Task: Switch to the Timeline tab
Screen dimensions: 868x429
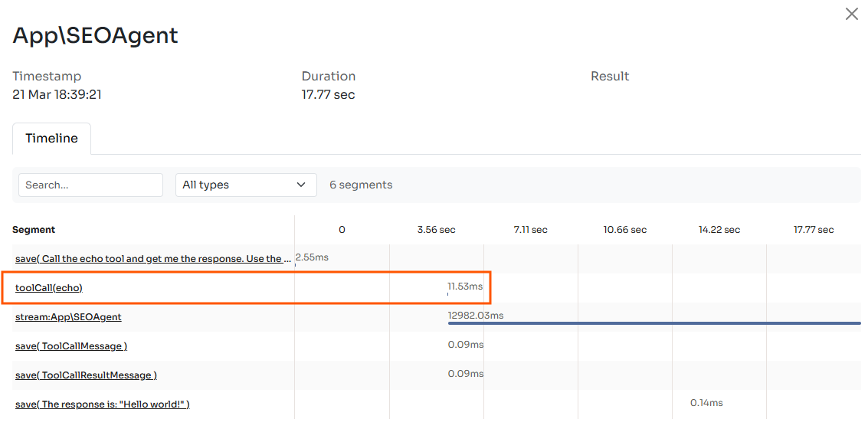Action: (x=51, y=139)
